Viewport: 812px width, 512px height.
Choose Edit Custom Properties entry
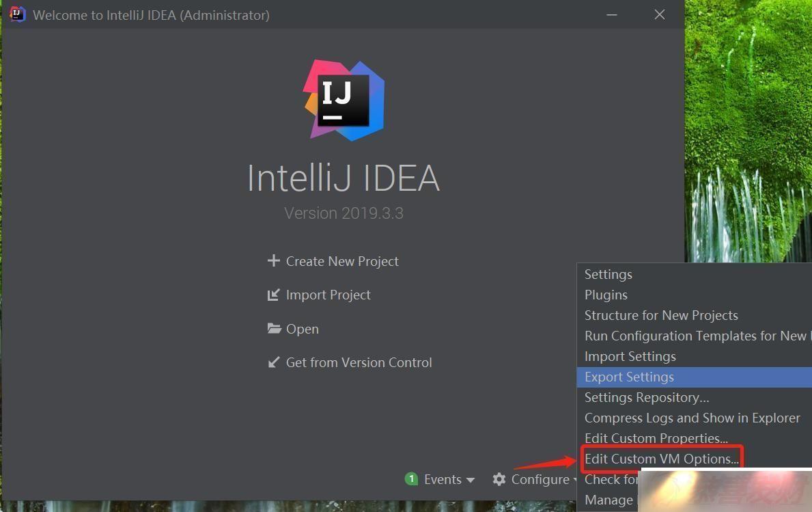point(695,438)
